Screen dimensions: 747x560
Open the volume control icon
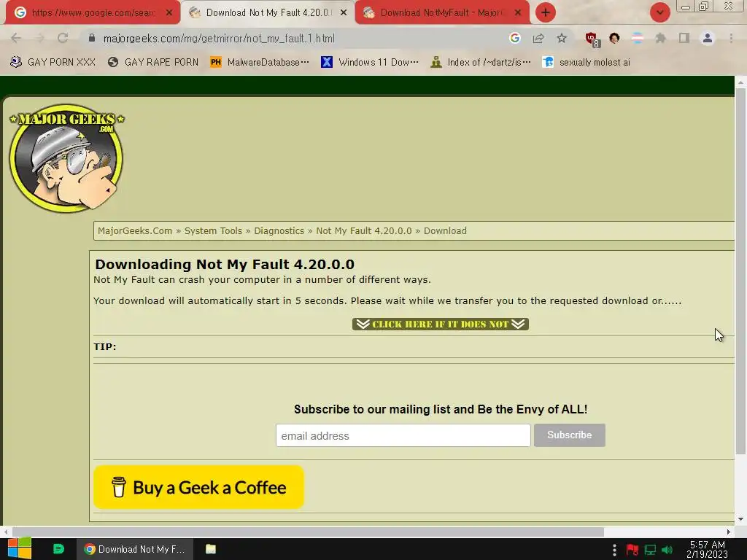pos(667,550)
